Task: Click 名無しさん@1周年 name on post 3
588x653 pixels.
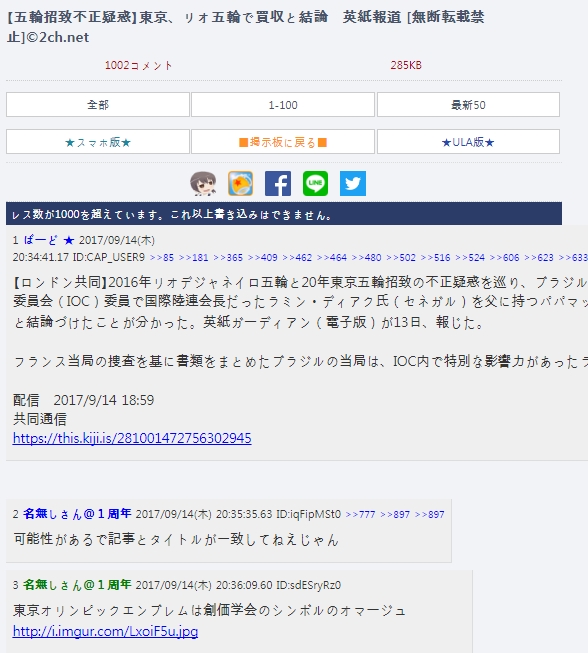Action: coord(77,585)
